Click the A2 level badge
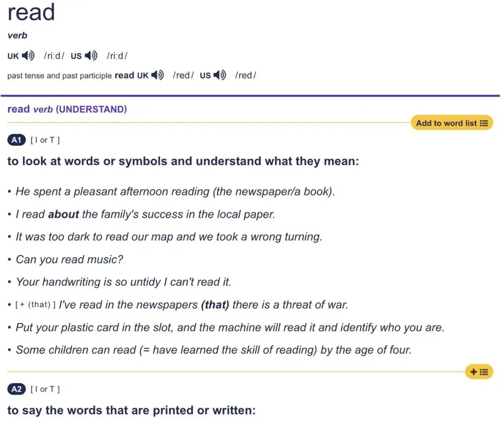 [x=17, y=389]
